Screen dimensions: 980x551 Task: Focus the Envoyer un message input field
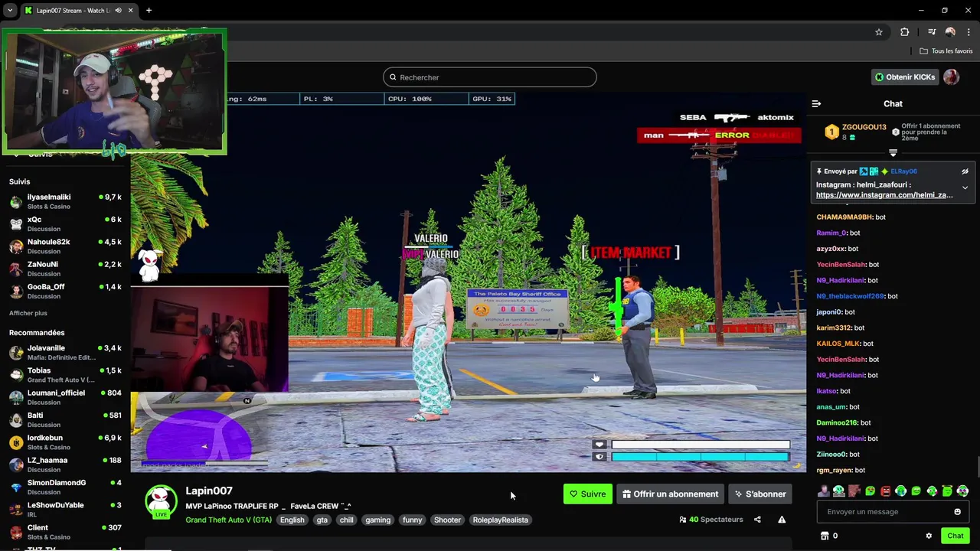[x=893, y=512]
